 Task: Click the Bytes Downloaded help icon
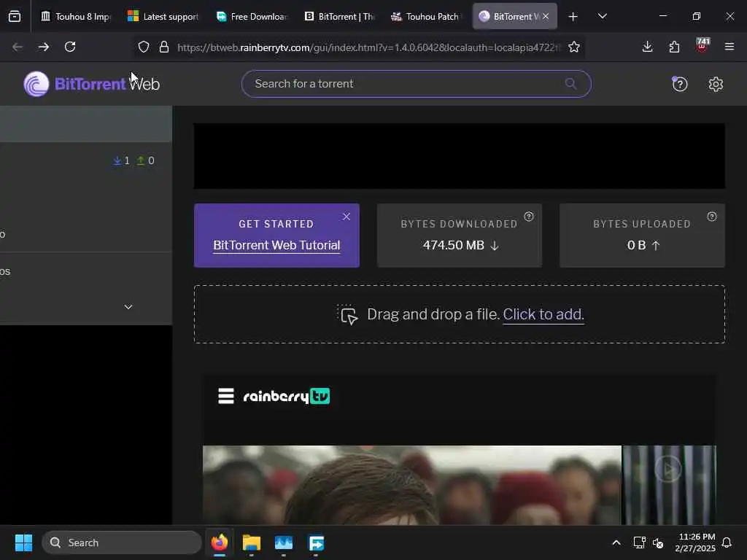(x=529, y=217)
